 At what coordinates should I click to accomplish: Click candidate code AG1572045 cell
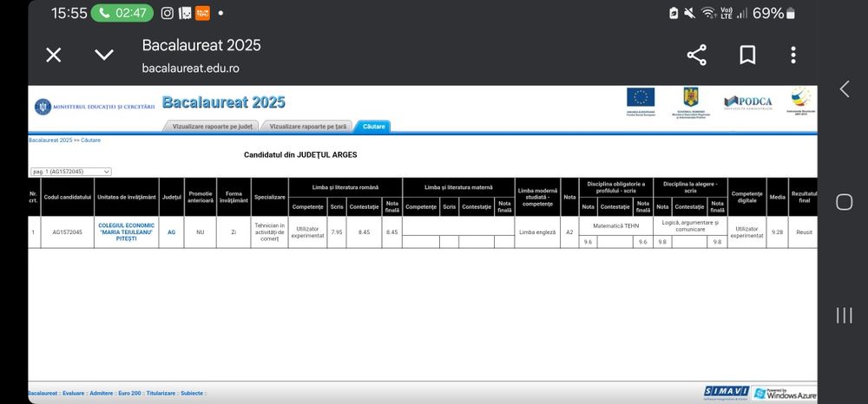pos(67,232)
